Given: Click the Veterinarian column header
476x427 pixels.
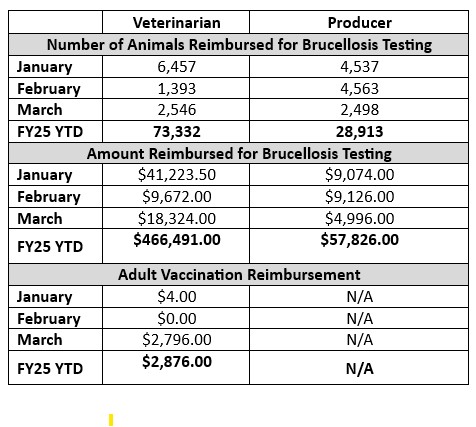Looking at the screenshot, I should (x=176, y=23).
